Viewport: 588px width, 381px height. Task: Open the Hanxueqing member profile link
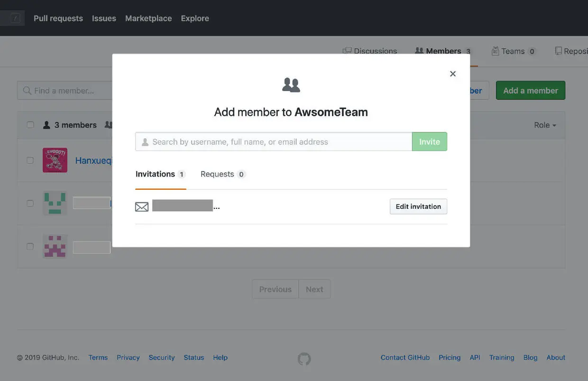(x=93, y=160)
